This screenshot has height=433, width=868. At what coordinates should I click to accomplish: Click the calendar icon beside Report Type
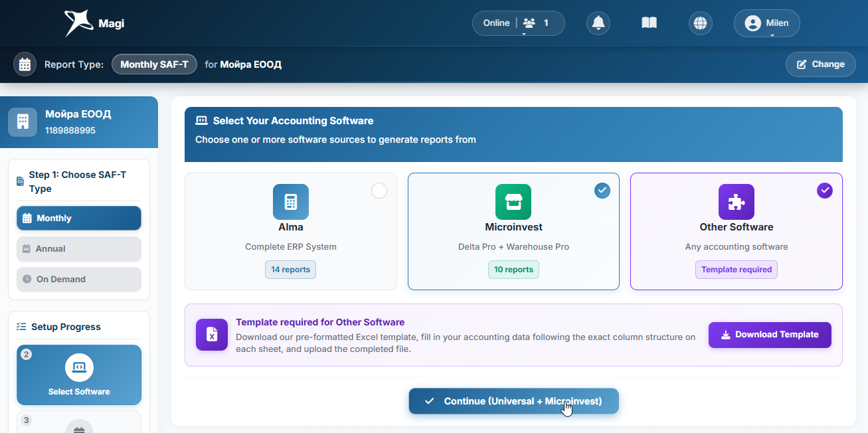pyautogui.click(x=25, y=64)
